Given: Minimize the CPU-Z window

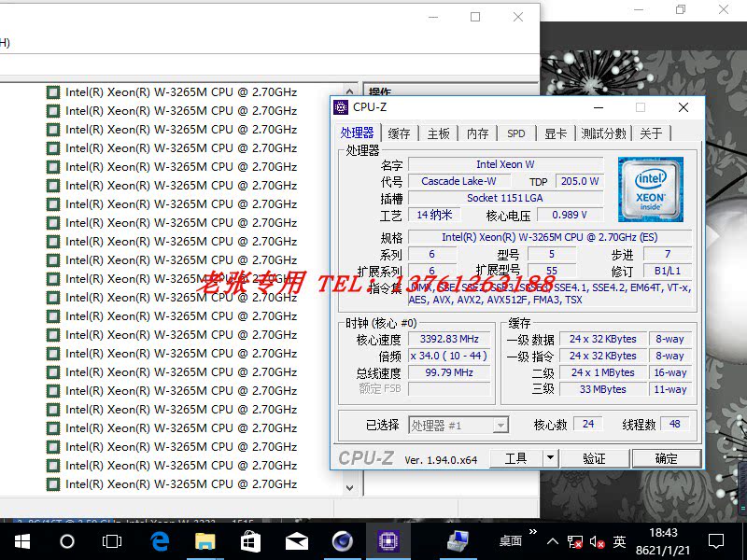Looking at the screenshot, I should pos(599,107).
